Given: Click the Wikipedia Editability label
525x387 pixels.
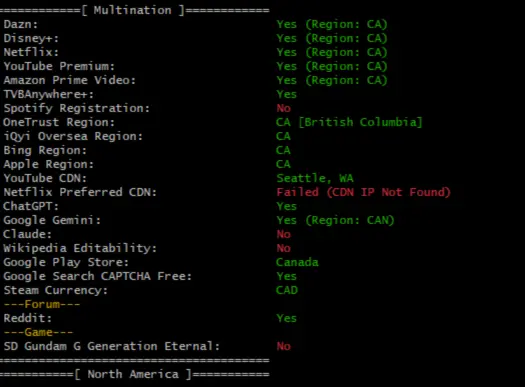Looking at the screenshot, I should click(80, 248).
